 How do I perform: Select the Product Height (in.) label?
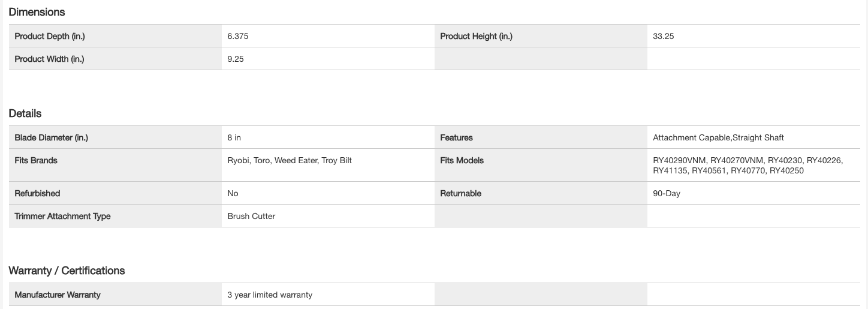tap(476, 36)
